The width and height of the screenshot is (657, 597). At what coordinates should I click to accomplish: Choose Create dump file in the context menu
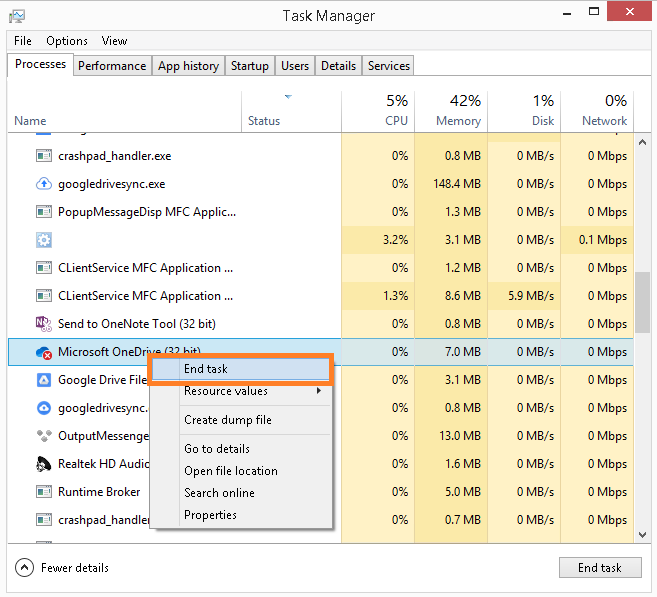241,420
